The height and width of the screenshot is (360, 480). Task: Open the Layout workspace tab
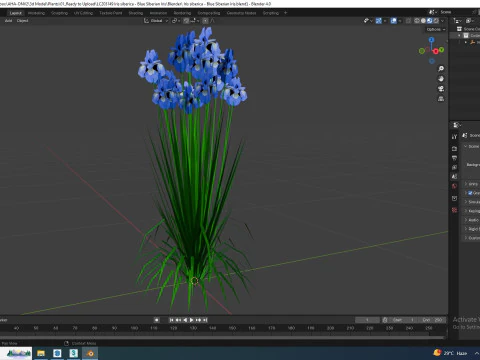[16, 13]
